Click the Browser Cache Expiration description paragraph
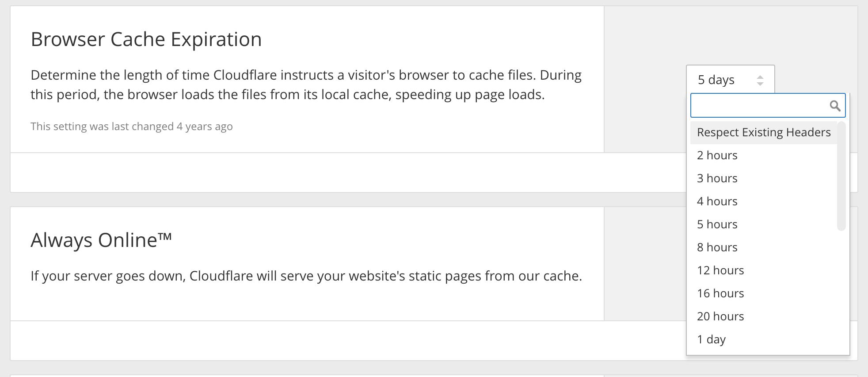868x377 pixels. pyautogui.click(x=306, y=85)
